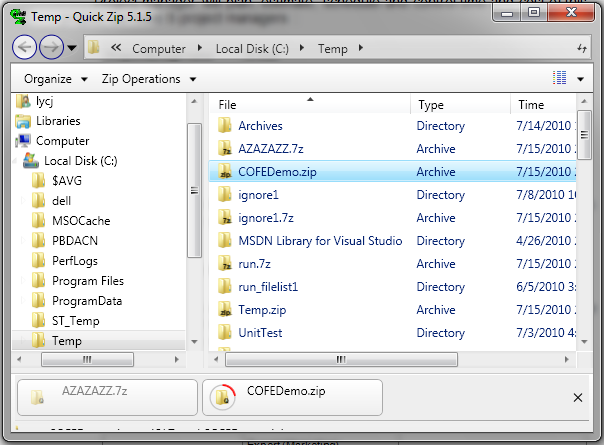Image resolution: width=604 pixels, height=445 pixels.
Task: Click the Back navigation arrow button
Action: (x=26, y=47)
